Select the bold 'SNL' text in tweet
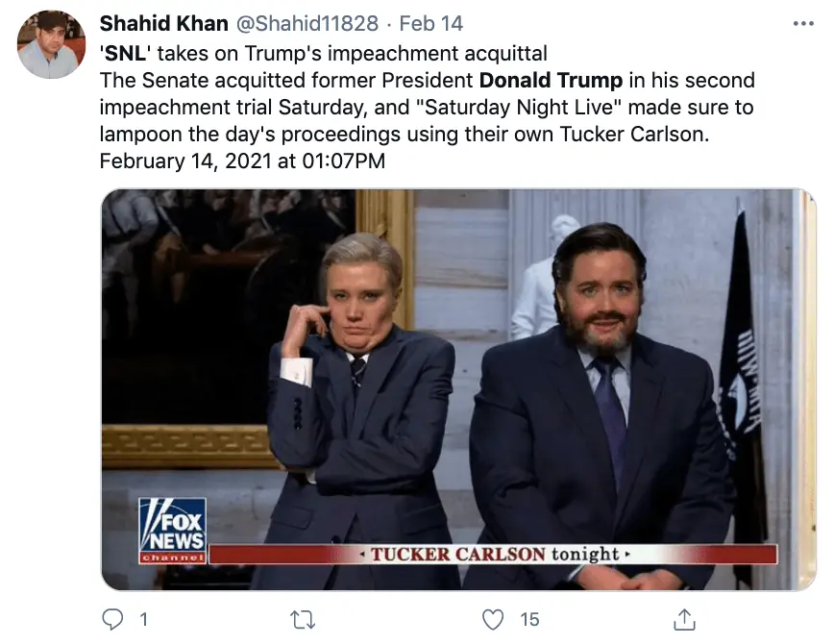 129,51
